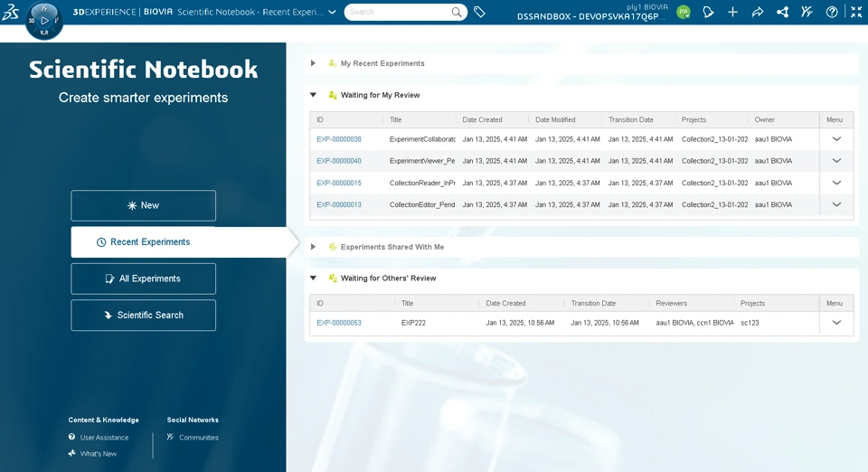Open the 3DEXPERIENCE compass

(x=43, y=21)
